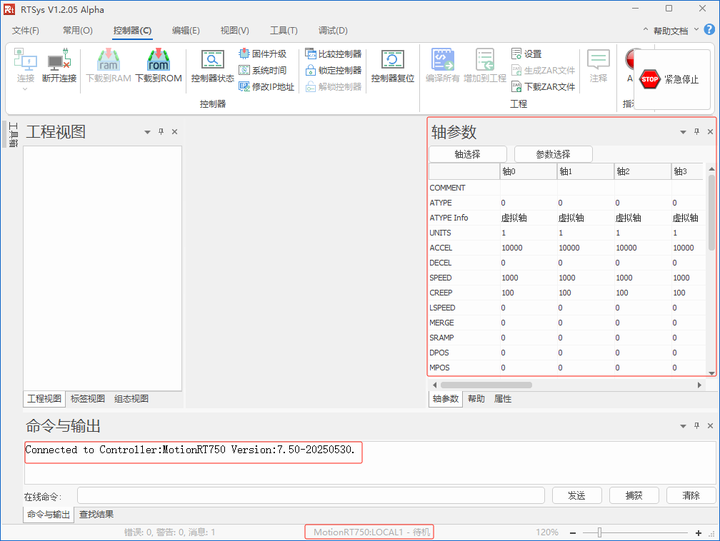Click the 发送 send button
The image size is (720, 541).
click(x=577, y=496)
